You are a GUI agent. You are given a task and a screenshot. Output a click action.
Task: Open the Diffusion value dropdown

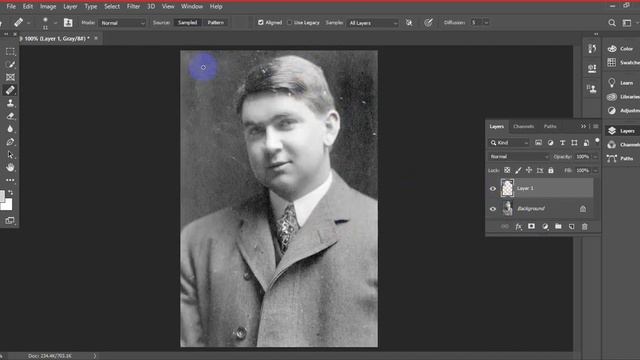(x=486, y=22)
